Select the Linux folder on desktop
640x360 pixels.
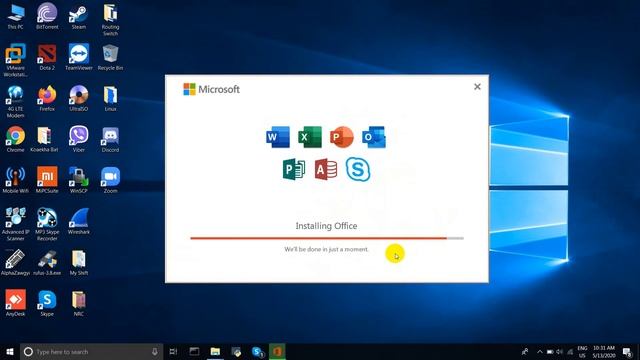tap(110, 98)
